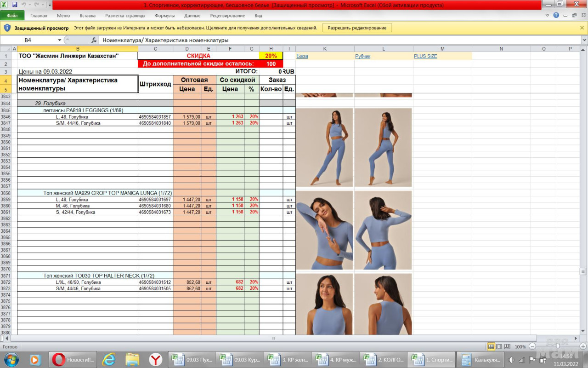Follow the PLUS SIZE hyperlink
This screenshot has width=588, height=368.
tap(425, 56)
